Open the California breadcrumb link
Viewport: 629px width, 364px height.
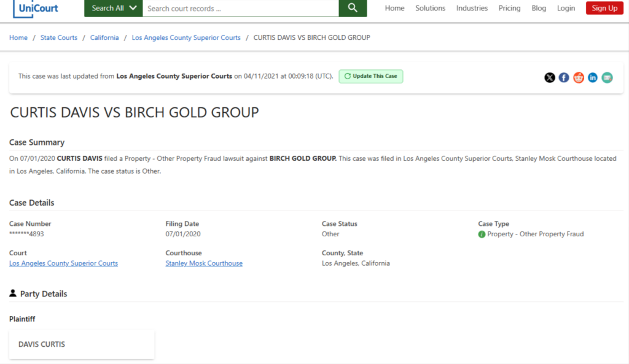click(104, 37)
